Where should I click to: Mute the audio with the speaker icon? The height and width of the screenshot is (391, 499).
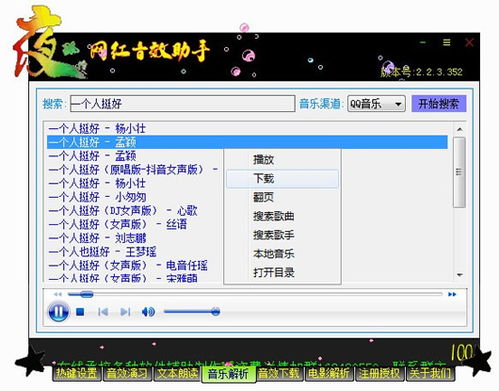point(148,312)
